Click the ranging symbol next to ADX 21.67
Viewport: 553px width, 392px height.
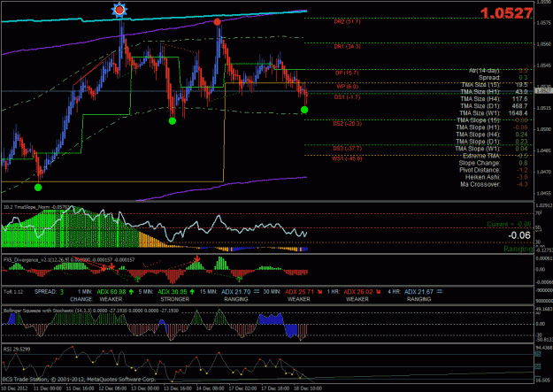[x=440, y=291]
